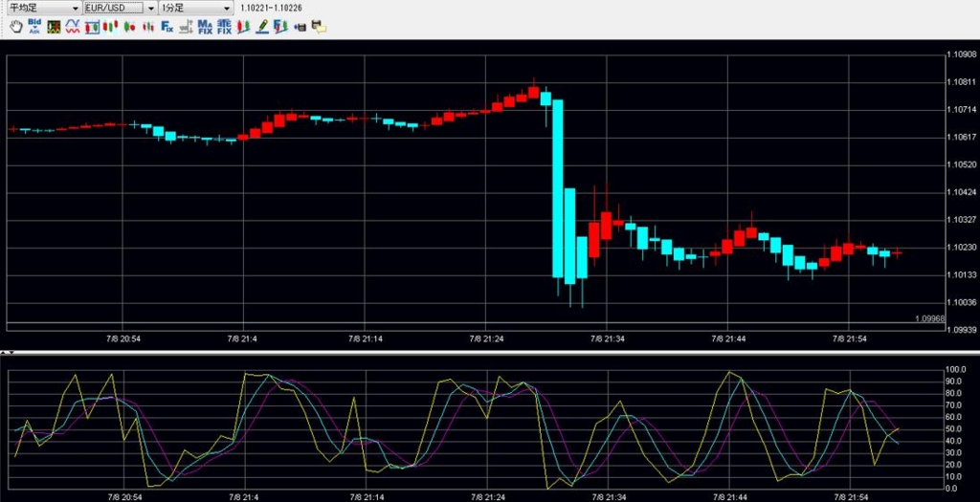980x502 pixels.
Task: Click the blue Fix icon
Action: click(167, 26)
